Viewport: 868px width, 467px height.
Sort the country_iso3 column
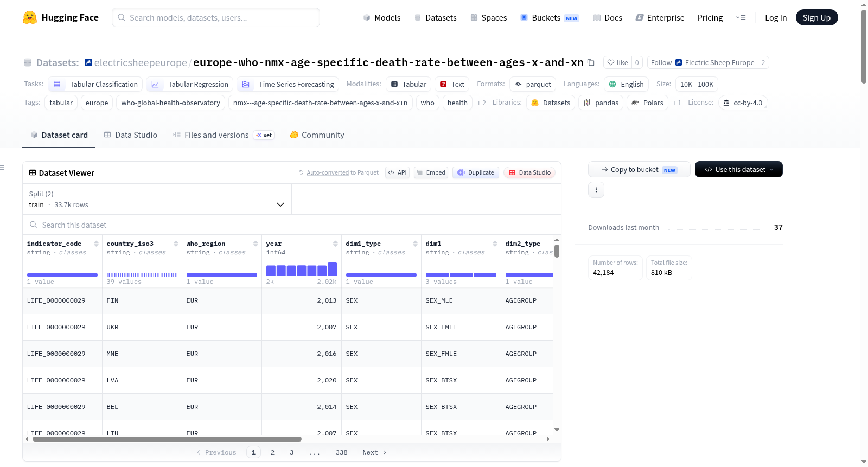point(176,244)
